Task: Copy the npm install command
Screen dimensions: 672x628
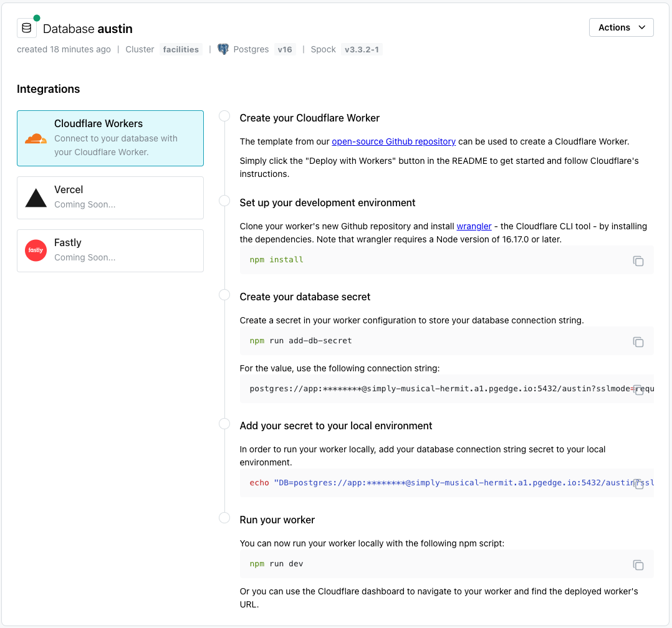Action: coord(638,261)
